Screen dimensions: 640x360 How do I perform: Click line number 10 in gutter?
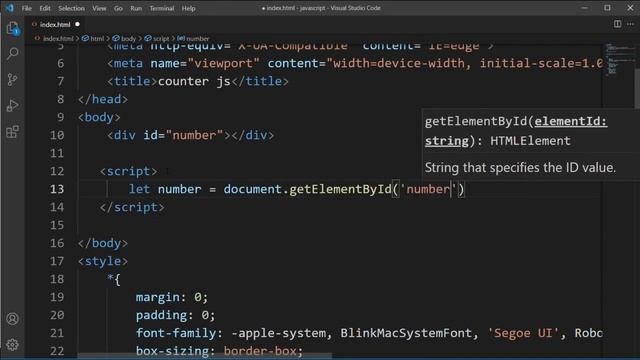(x=57, y=136)
